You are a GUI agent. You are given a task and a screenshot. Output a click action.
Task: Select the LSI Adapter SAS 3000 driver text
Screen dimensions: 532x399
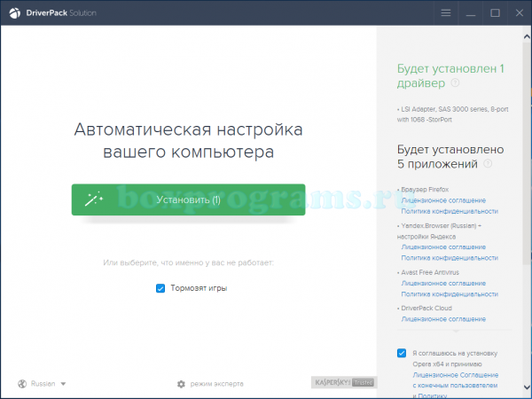(x=452, y=114)
